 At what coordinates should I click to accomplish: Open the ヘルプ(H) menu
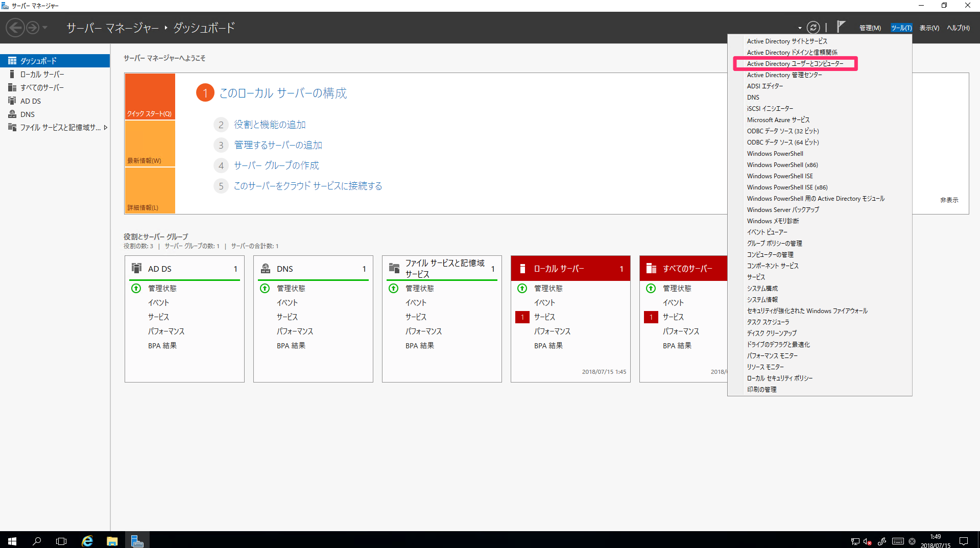(958, 28)
